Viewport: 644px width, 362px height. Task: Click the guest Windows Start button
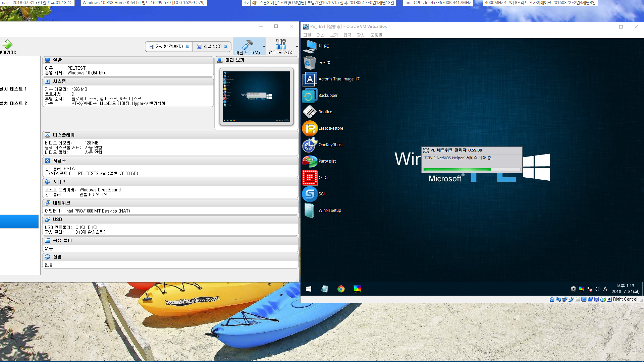(309, 289)
